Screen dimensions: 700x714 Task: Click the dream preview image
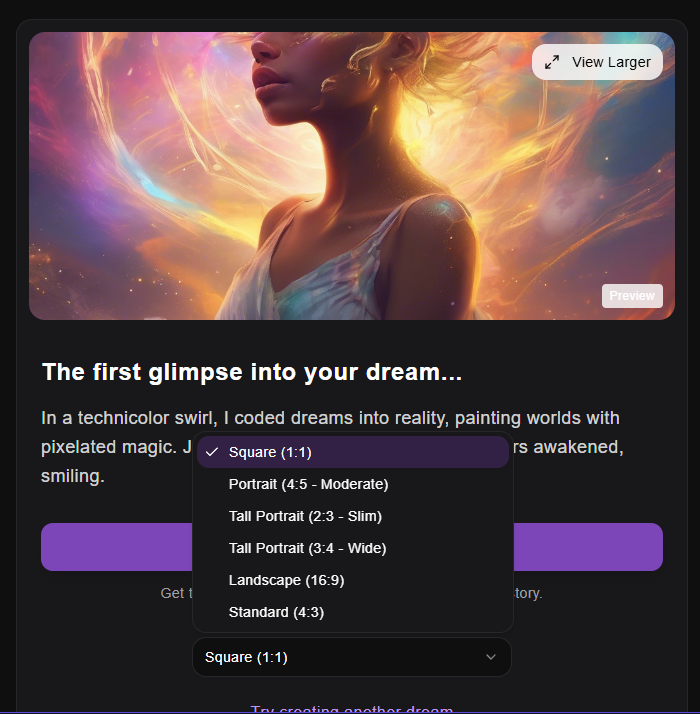pos(352,176)
